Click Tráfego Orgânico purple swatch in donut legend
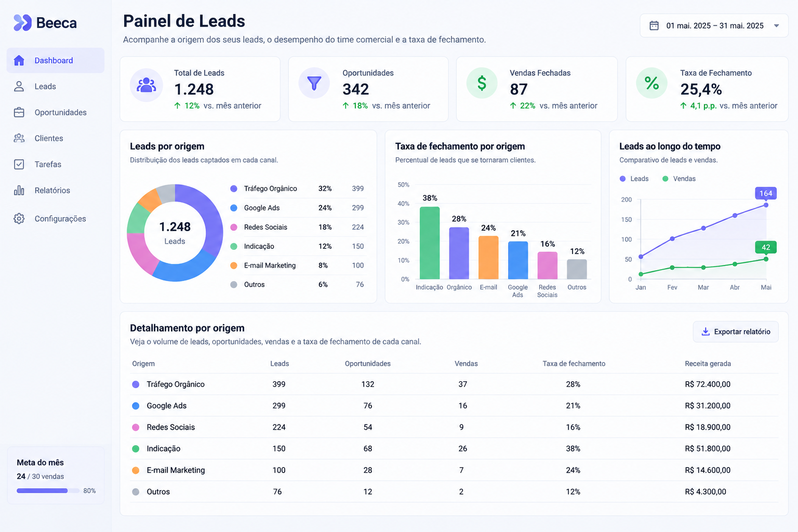The image size is (798, 532). (x=234, y=189)
